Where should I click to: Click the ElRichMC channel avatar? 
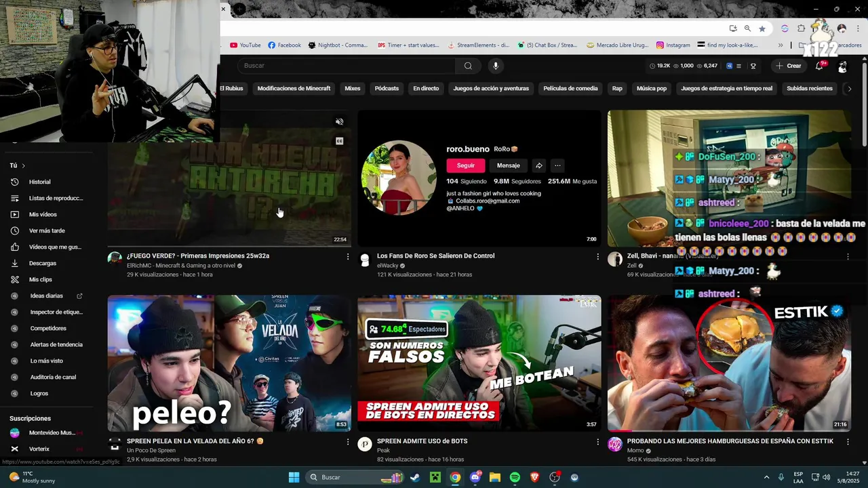(115, 259)
